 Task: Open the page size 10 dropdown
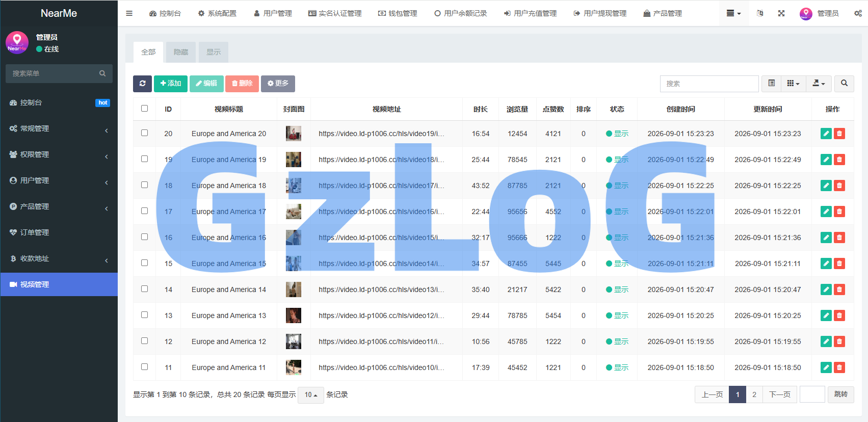[x=311, y=395]
